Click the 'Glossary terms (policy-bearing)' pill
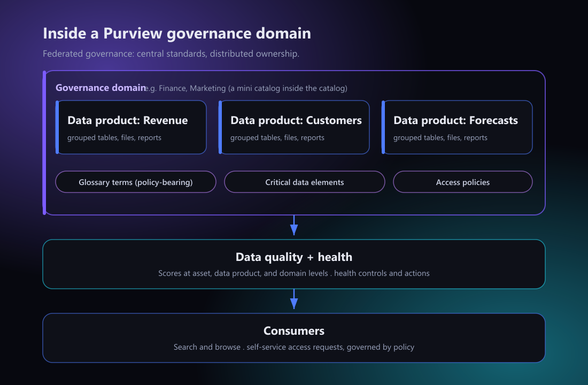This screenshot has height=385, width=588. 136,182
